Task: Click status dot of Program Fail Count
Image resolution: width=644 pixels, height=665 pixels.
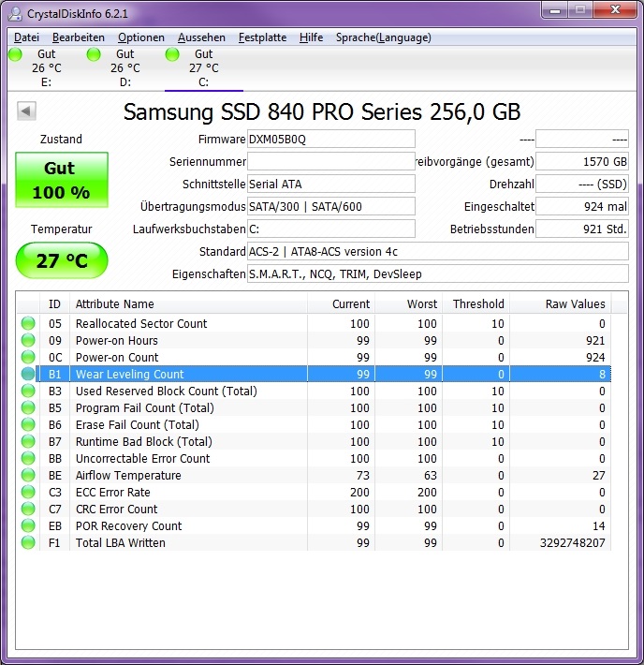Action: (x=28, y=407)
